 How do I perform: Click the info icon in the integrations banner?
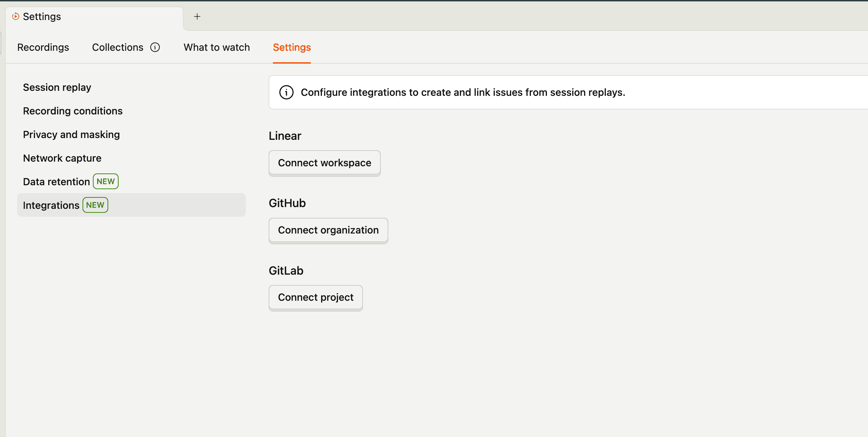286,92
